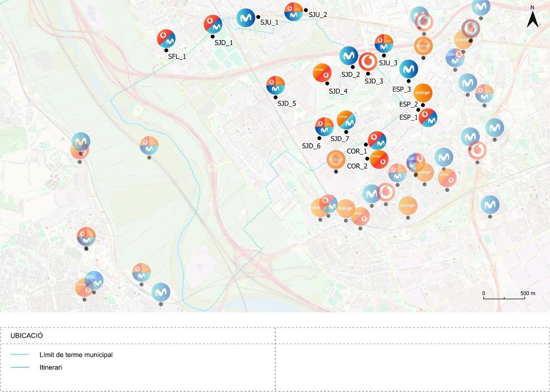Click the SFL_1 site label
The height and width of the screenshot is (392, 550).
(177, 56)
